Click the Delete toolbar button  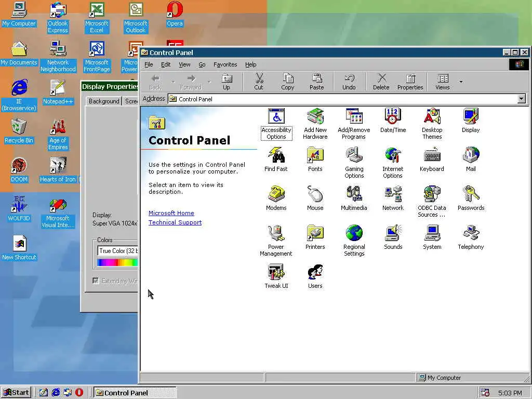381,82
